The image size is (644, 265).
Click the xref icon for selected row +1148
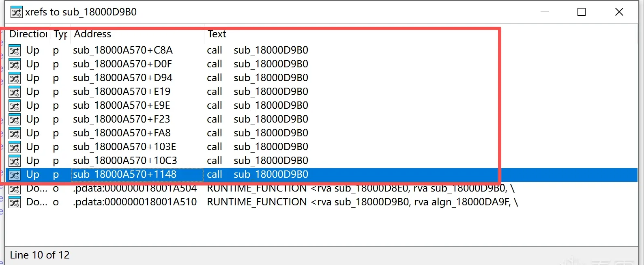pyautogui.click(x=15, y=175)
